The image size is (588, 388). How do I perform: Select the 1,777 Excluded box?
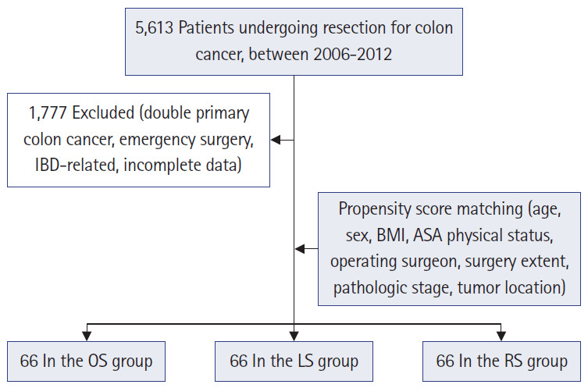[138, 140]
